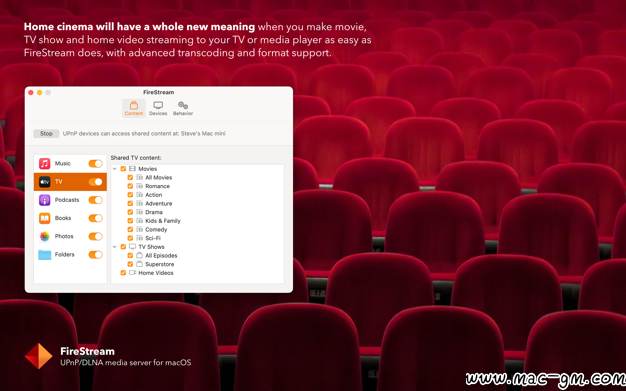626x391 pixels.
Task: Turn off the Music sharing toggle
Action: point(95,163)
